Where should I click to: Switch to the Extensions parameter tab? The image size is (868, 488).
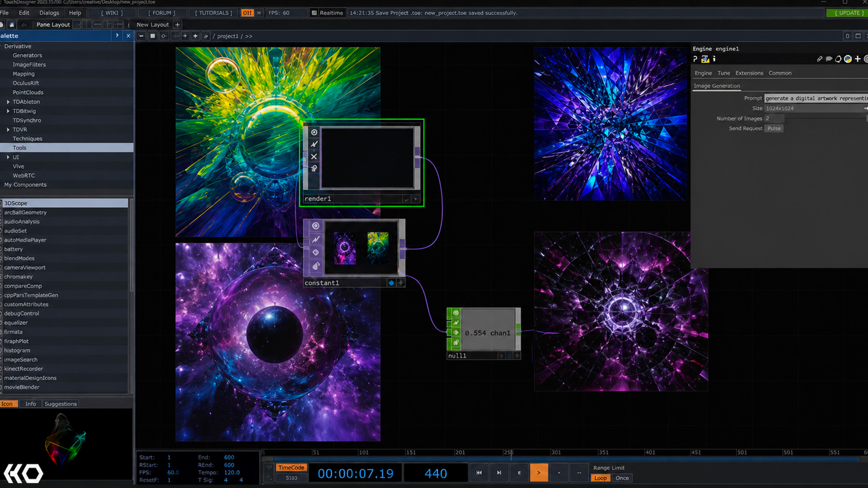point(749,73)
